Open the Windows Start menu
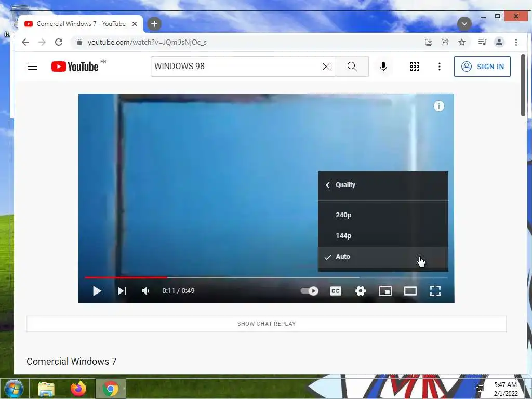The height and width of the screenshot is (399, 532). tap(14, 389)
